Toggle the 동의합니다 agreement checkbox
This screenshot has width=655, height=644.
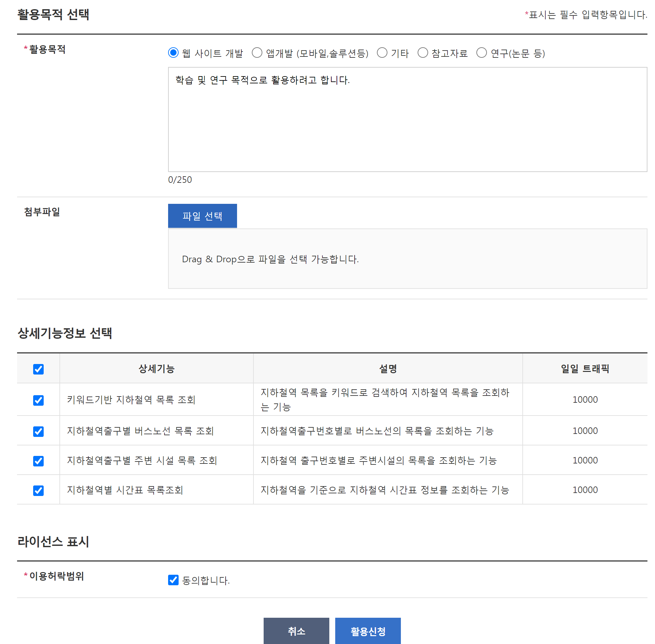[x=173, y=580]
